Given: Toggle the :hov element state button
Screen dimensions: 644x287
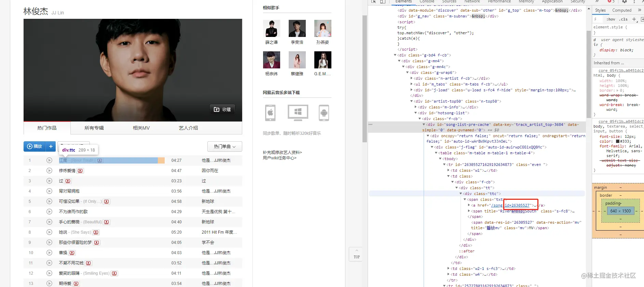Looking at the screenshot, I should (611, 19).
